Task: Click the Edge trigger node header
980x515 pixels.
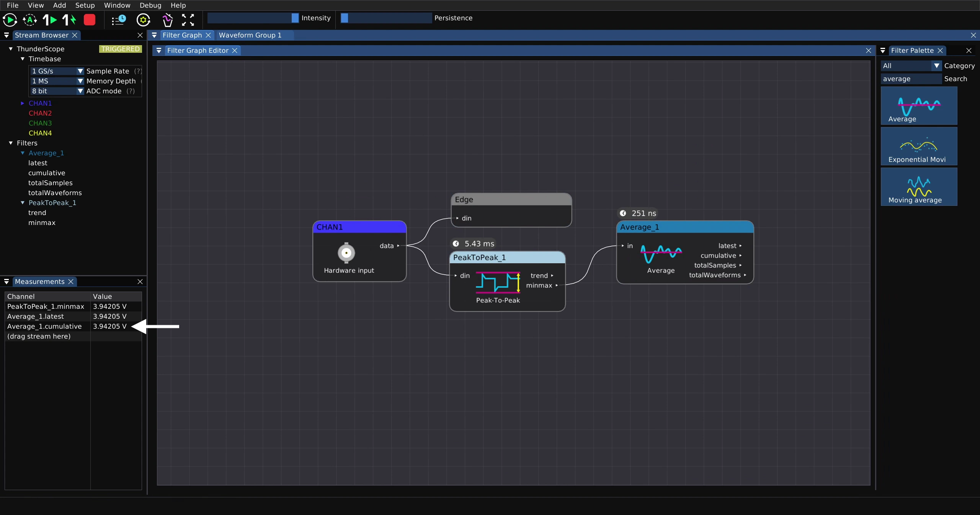Action: pos(511,200)
